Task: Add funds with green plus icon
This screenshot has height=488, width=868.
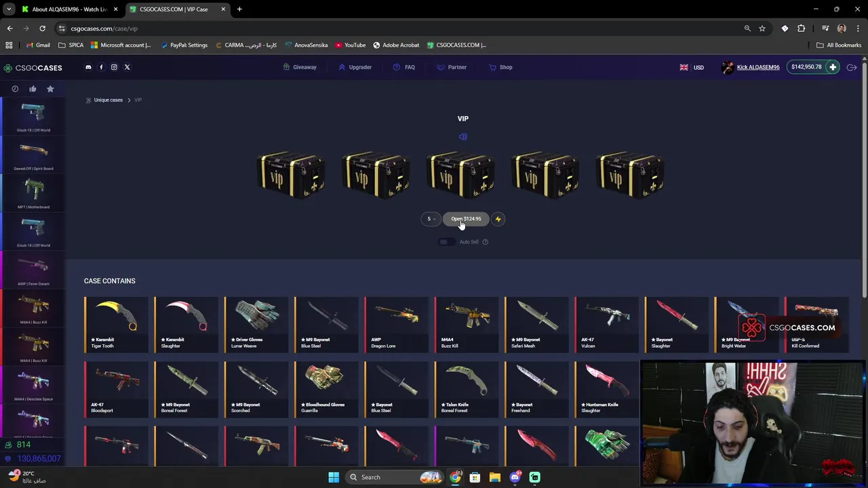Action: (833, 67)
